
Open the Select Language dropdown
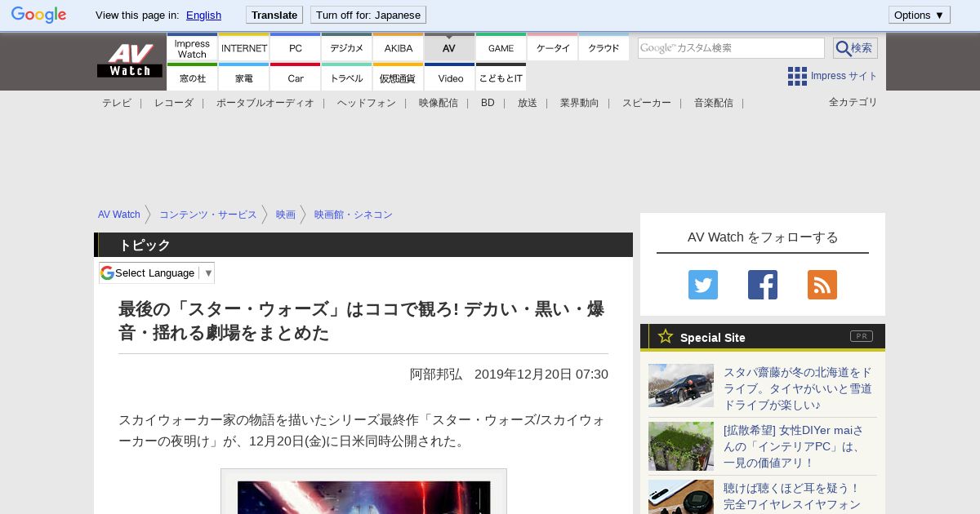pos(157,273)
